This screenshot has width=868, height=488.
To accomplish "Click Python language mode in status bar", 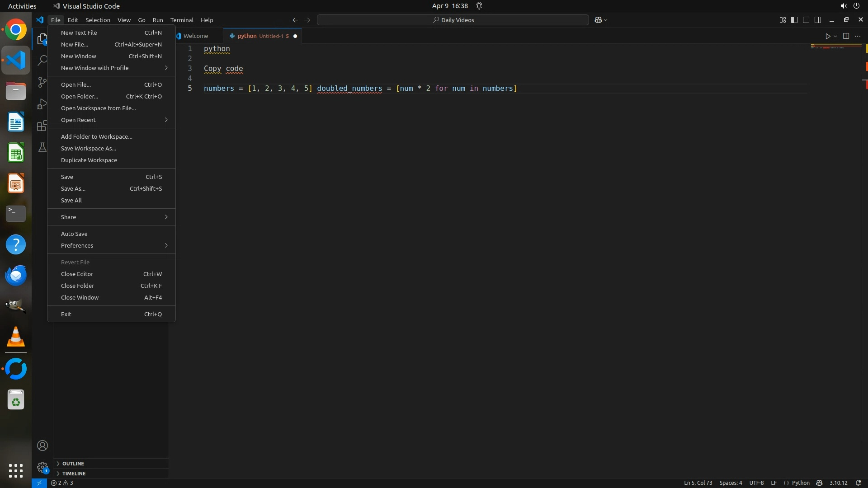I will [801, 483].
